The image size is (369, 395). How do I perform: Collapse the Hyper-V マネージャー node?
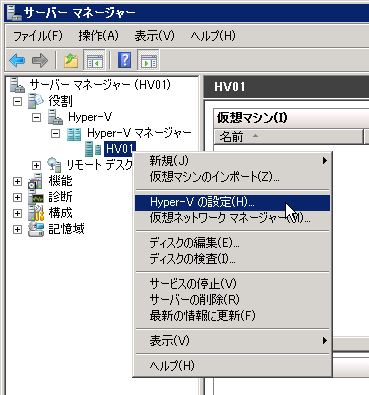55,133
